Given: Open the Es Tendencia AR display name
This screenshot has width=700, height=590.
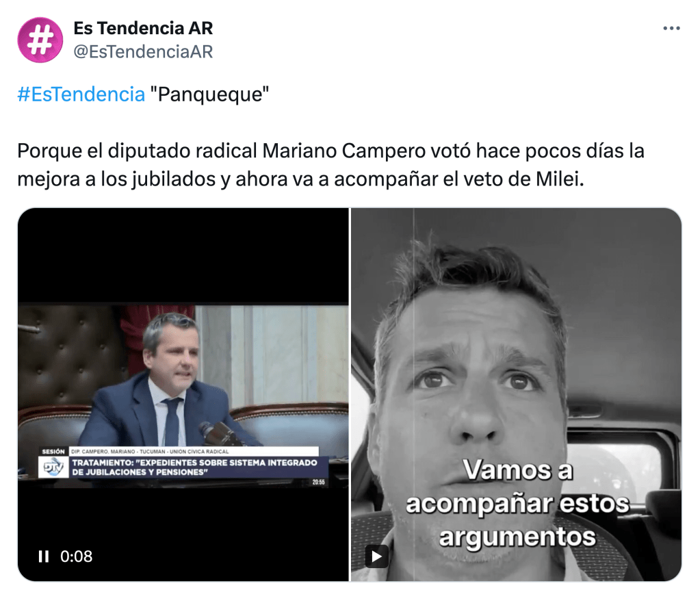Looking at the screenshot, I should coord(143,28).
